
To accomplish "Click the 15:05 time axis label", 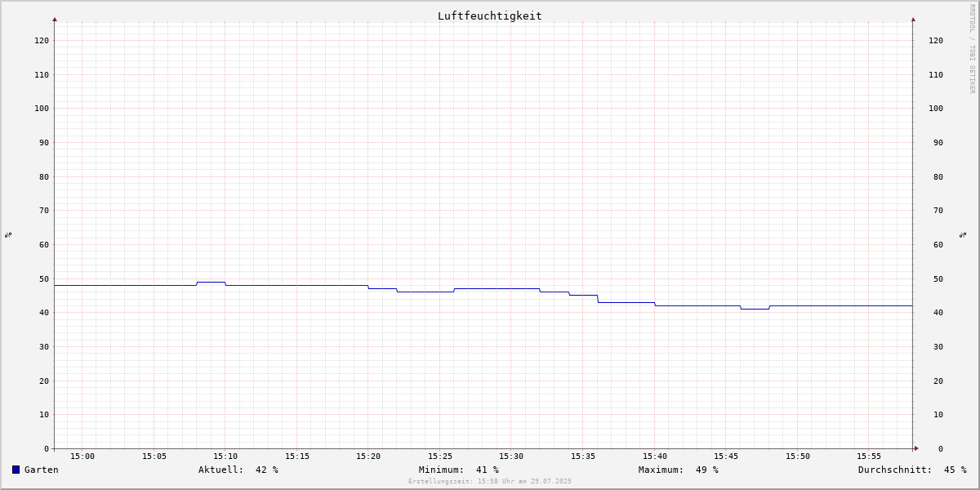I will (154, 456).
